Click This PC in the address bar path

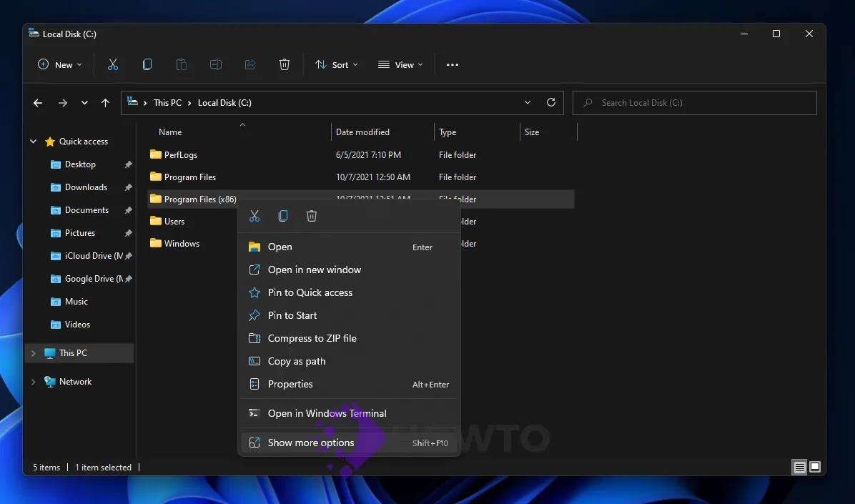pyautogui.click(x=167, y=102)
